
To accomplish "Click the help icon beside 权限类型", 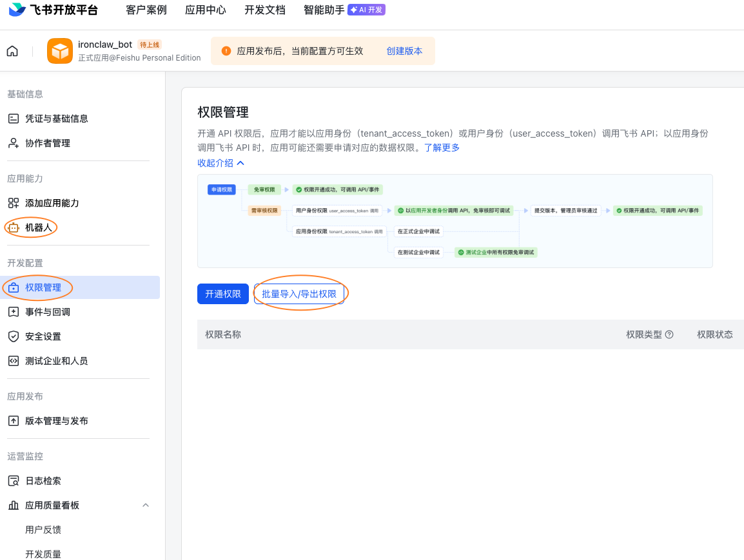I will pos(669,334).
